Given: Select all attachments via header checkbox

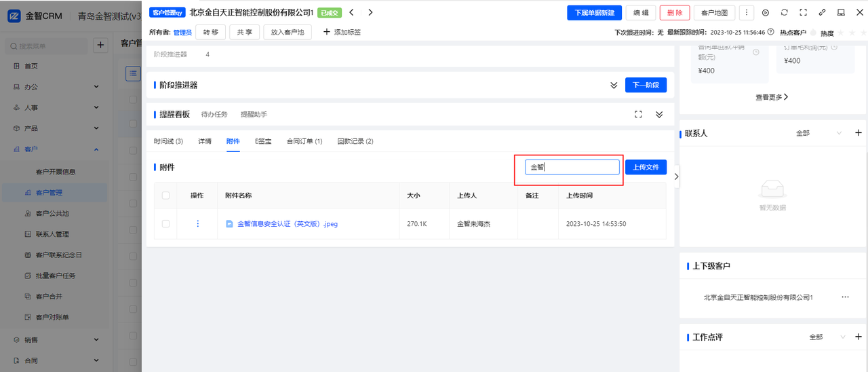Looking at the screenshot, I should pos(166,196).
